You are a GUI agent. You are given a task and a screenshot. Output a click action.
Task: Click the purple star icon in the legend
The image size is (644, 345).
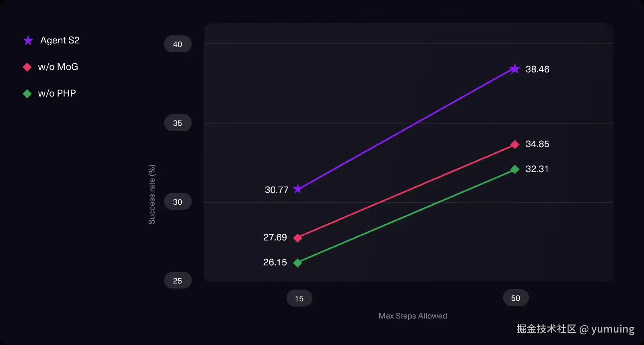[28, 41]
